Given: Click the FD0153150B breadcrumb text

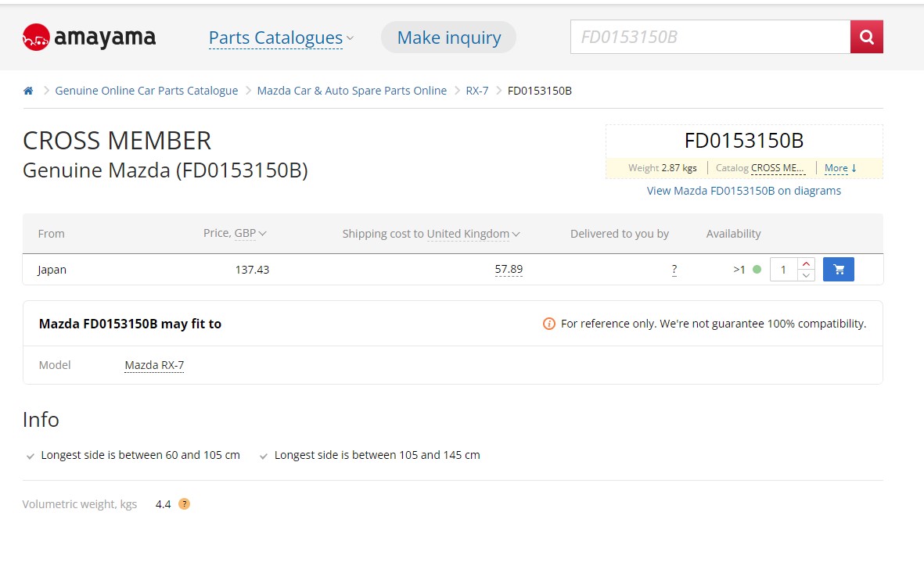Looking at the screenshot, I should point(540,91).
